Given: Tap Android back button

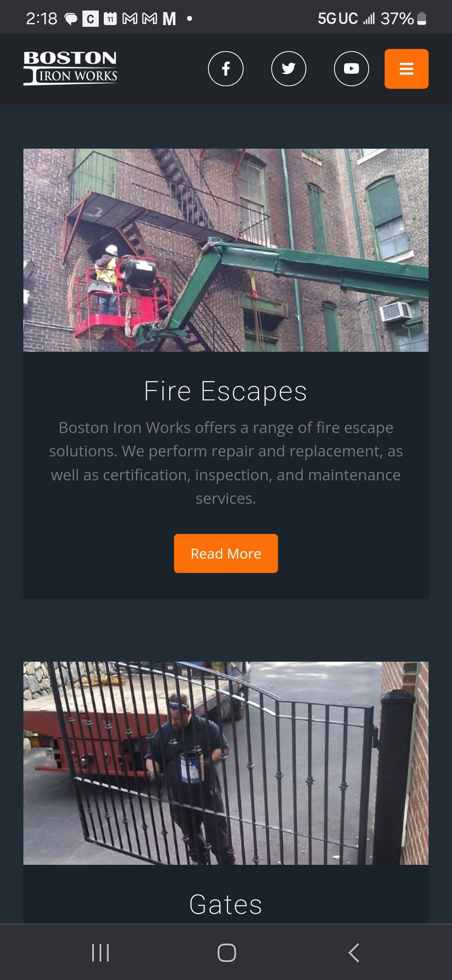Looking at the screenshot, I should pos(354,952).
